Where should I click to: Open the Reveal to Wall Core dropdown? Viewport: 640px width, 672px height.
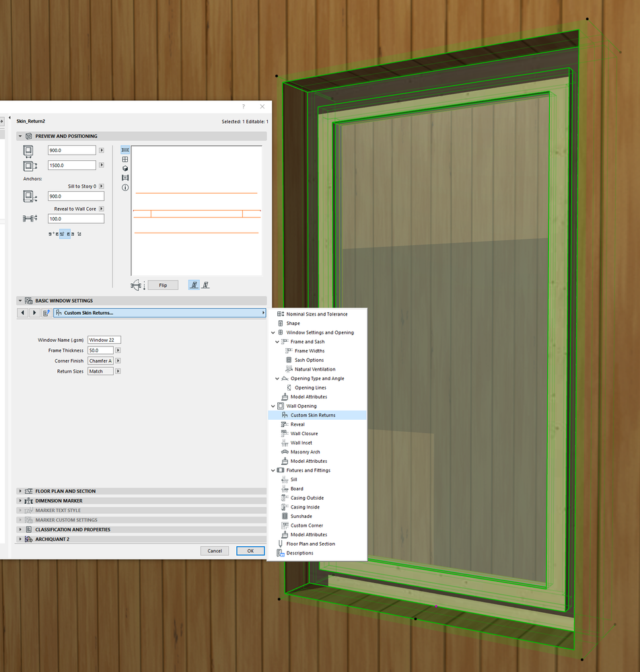coord(101,209)
